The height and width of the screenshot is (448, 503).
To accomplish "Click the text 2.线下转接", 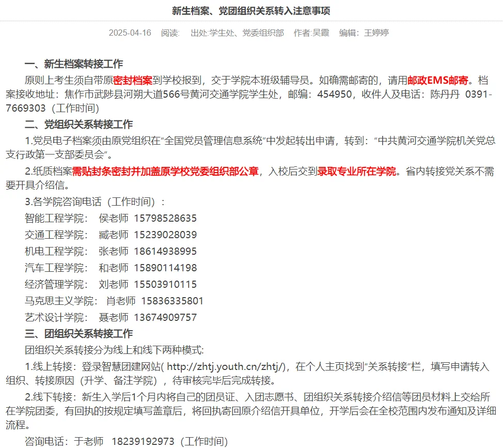I will (x=49, y=397).
